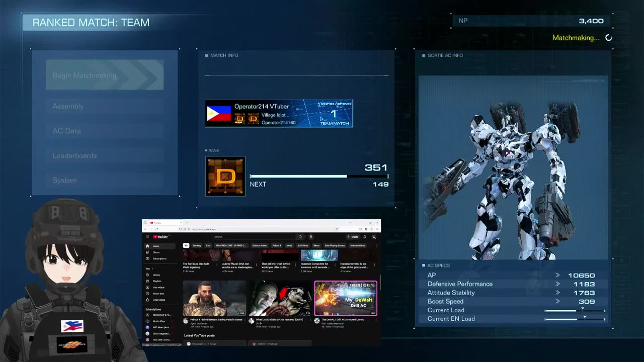Open the YouTube account avatar
The image size is (644, 362).
pos(374,237)
